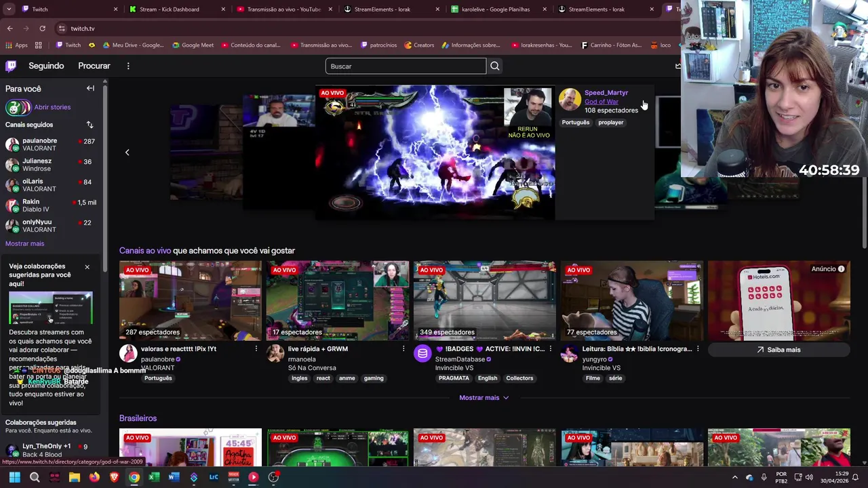Select the anime tag on rmanoela card
Viewport: 868px width, 488px height.
(x=347, y=378)
